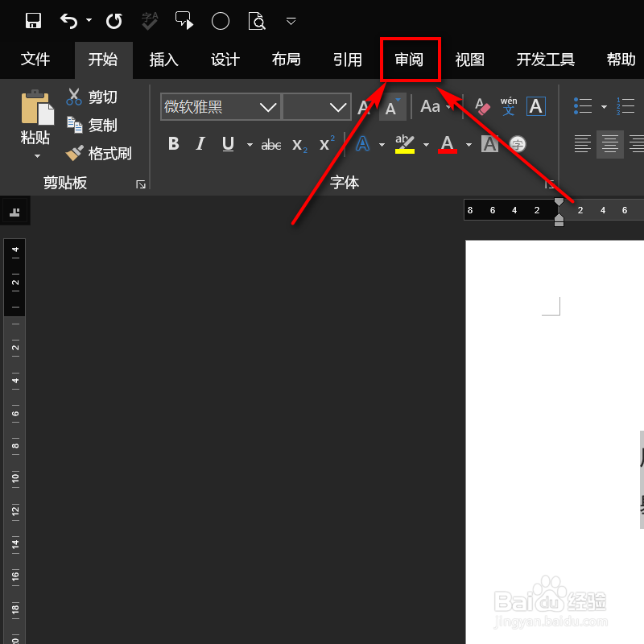Enable strikethrough formatting
644x644 pixels.
[270, 143]
